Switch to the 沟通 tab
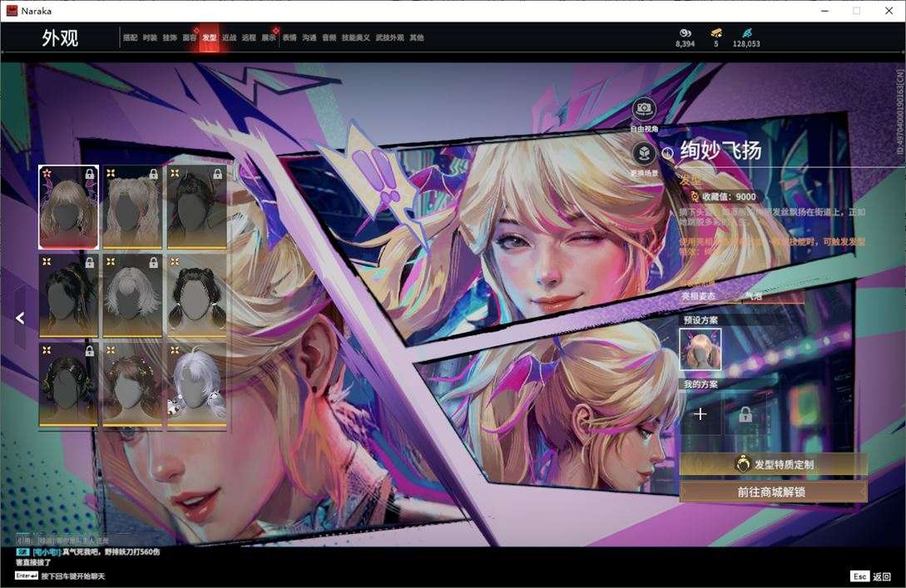Viewport: 906px width, 588px height. [309, 37]
